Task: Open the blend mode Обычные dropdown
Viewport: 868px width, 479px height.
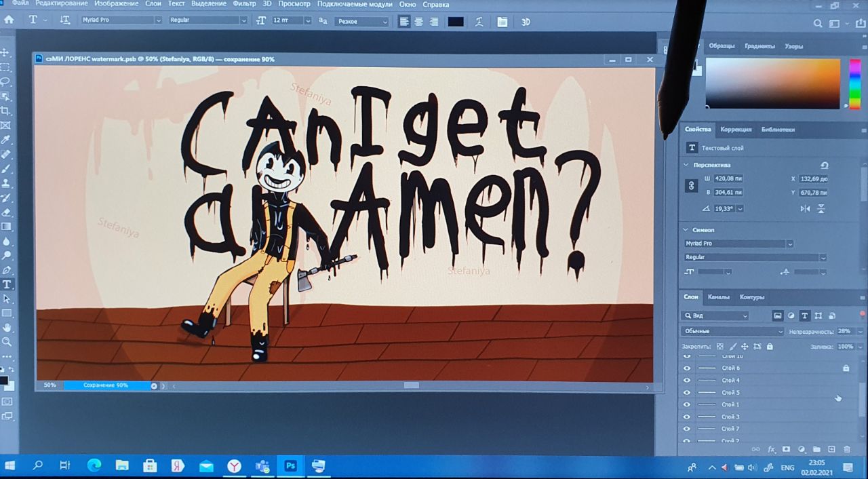Action: coord(732,331)
